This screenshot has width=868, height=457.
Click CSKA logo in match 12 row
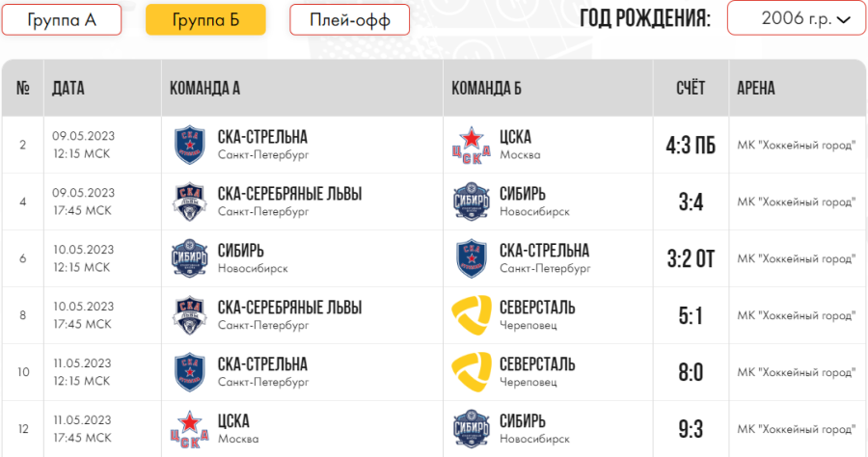(x=189, y=429)
